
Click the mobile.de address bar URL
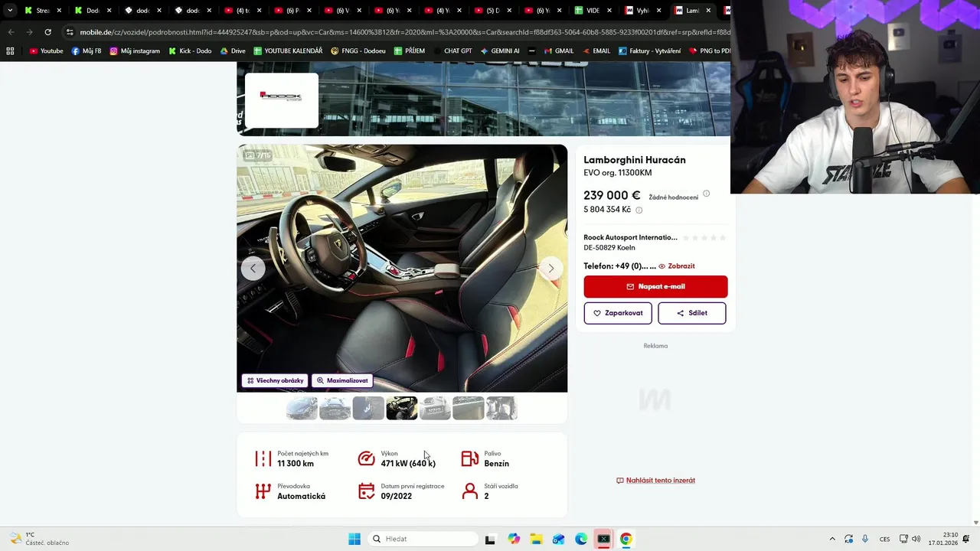(404, 32)
